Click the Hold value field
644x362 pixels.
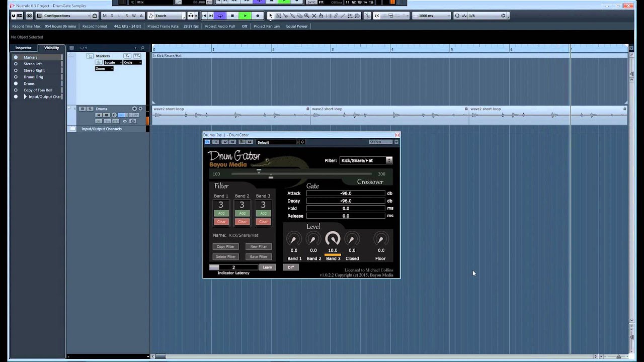coord(346,208)
